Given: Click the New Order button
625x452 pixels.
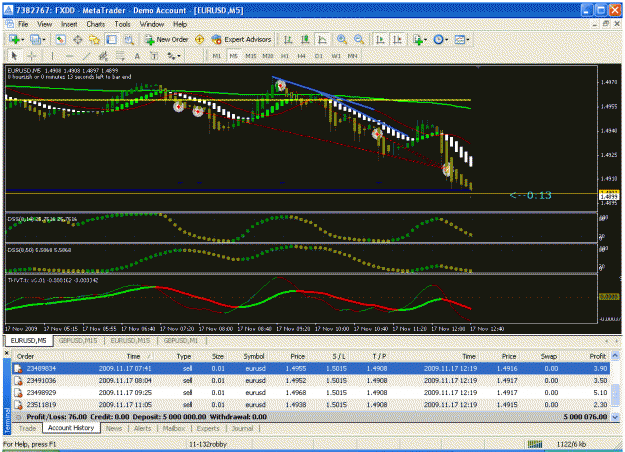Looking at the screenshot, I should (x=166, y=39).
